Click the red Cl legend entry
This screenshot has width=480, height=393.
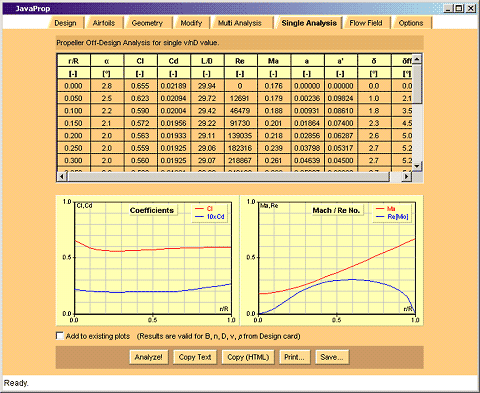pyautogui.click(x=204, y=209)
